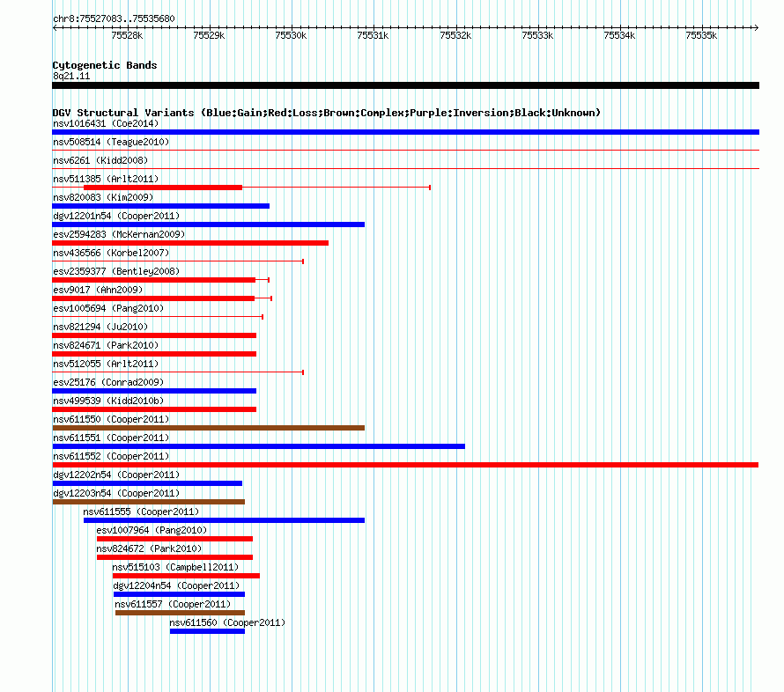This screenshot has width=784, height=692.
Task: Click the 75531k ruler tick label
Action: (373, 35)
